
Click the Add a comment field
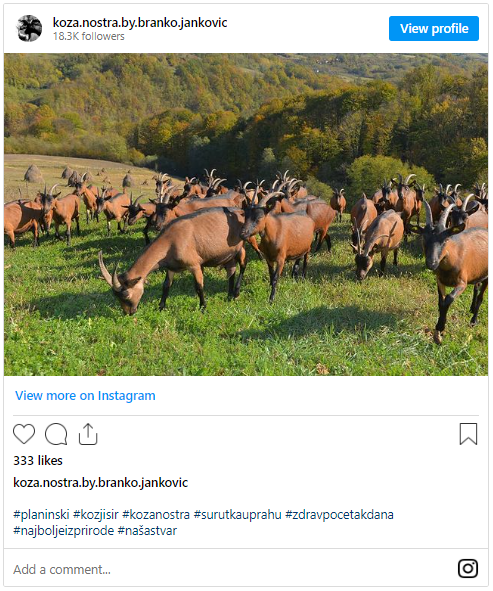(x=226, y=569)
